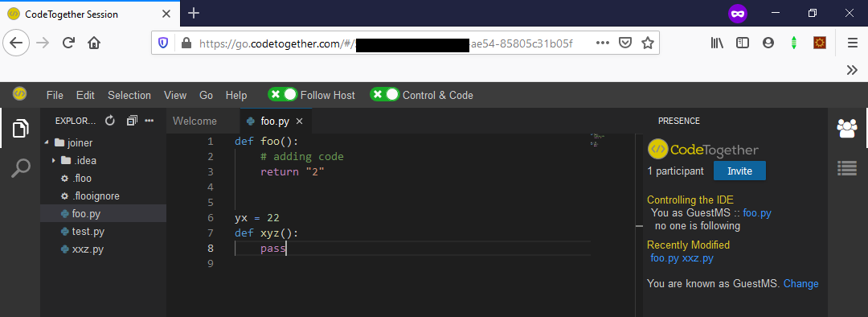Bookmark this page with the star
This screenshot has width=868, height=317.
[648, 43]
